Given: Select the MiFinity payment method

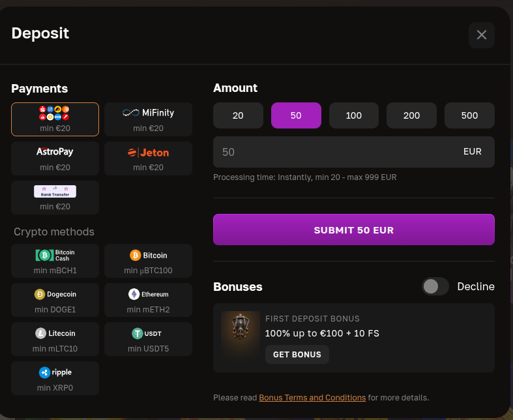Looking at the screenshot, I should coord(148,119).
